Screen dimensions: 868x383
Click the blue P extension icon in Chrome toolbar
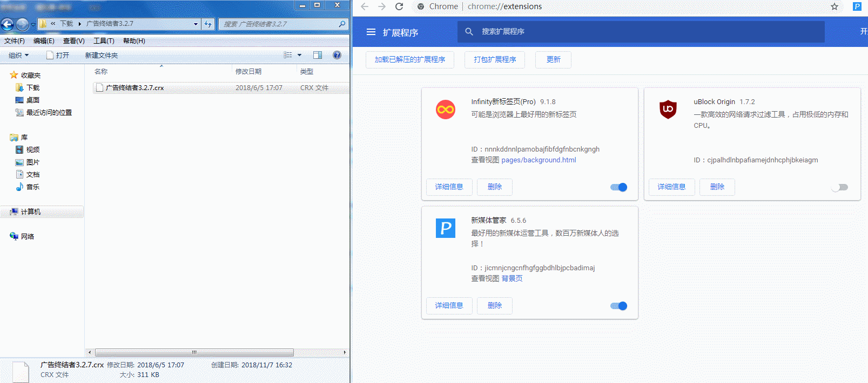(857, 6)
